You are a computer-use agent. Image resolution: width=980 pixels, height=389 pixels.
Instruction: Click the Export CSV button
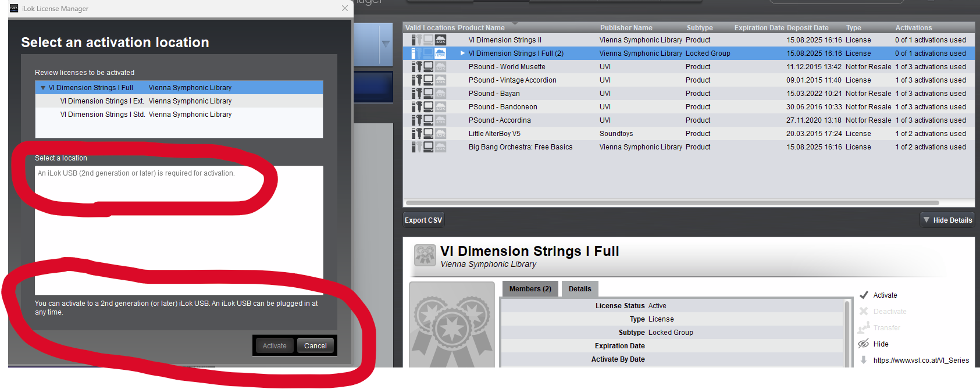423,220
